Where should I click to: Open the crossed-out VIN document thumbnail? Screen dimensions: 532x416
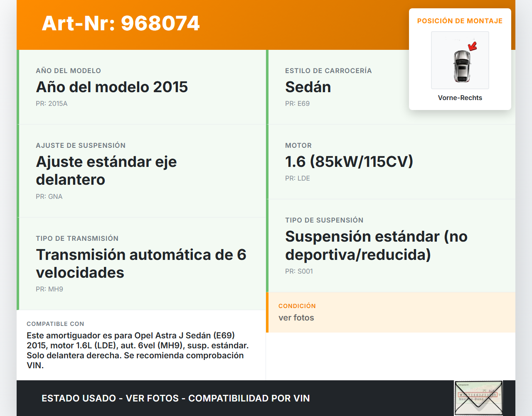point(478,398)
